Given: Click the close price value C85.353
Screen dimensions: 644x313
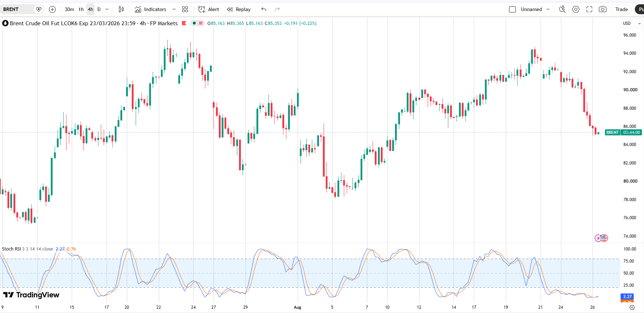Looking at the screenshot, I should (x=273, y=23).
